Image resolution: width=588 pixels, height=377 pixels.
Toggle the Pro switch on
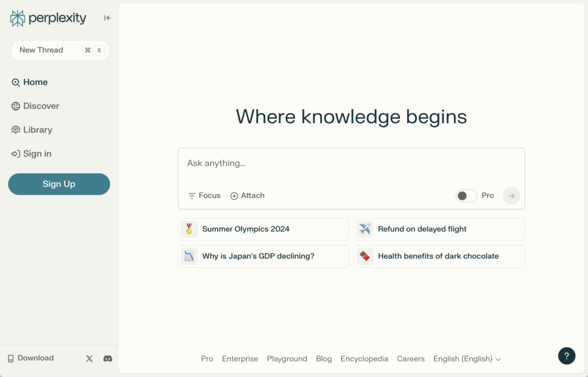pos(466,196)
